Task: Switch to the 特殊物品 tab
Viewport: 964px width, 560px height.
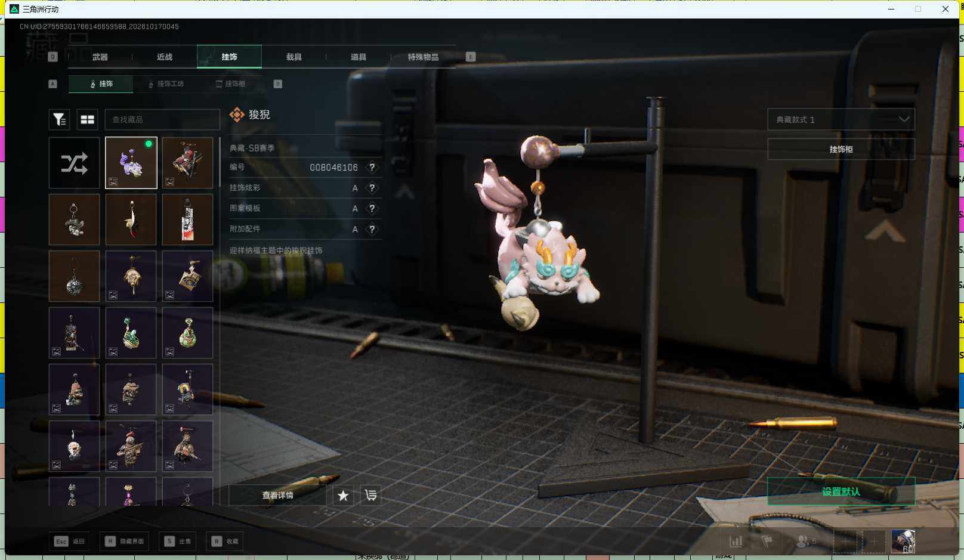Action: tap(423, 57)
